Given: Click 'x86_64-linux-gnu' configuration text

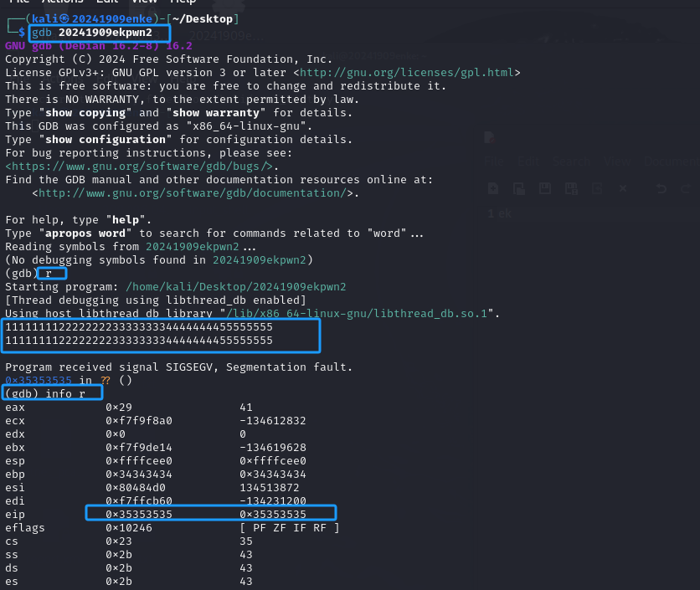Looking at the screenshot, I should pyautogui.click(x=246, y=126).
